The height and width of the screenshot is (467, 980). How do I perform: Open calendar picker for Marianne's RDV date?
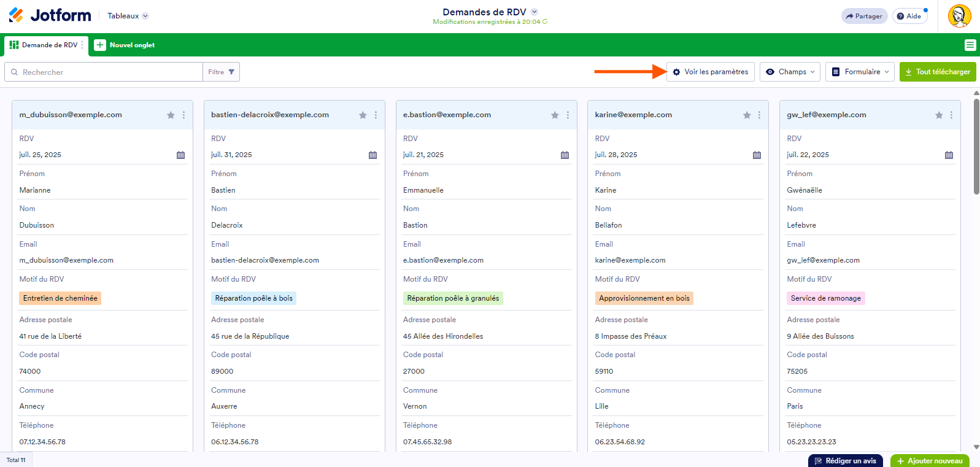pos(180,155)
